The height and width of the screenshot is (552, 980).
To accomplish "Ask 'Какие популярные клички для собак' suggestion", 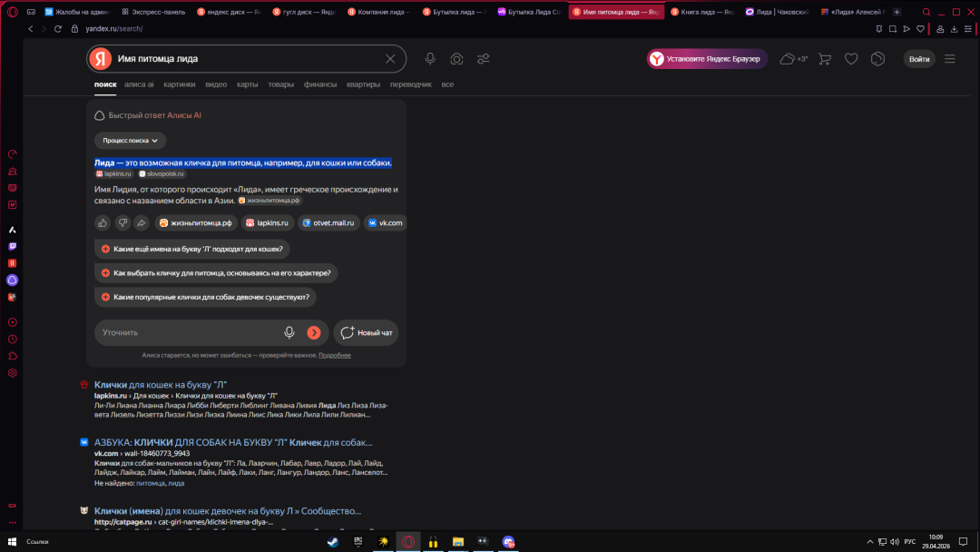I will [x=205, y=297].
